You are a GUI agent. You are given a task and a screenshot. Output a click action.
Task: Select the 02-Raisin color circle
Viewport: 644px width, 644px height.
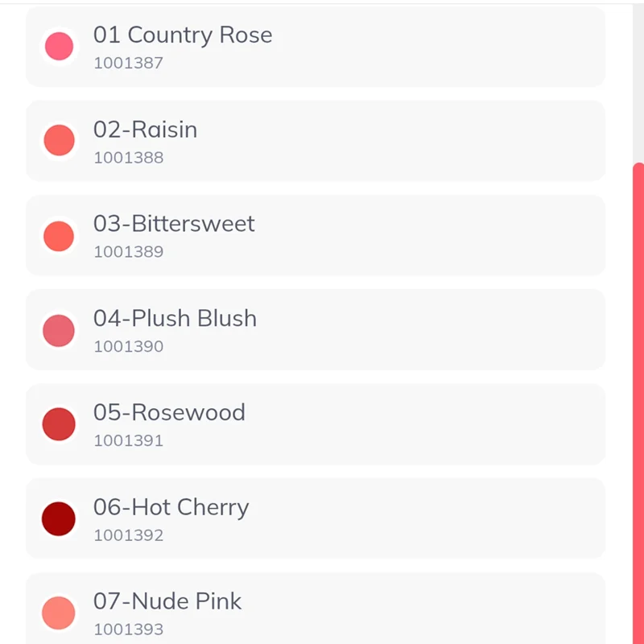tap(59, 140)
